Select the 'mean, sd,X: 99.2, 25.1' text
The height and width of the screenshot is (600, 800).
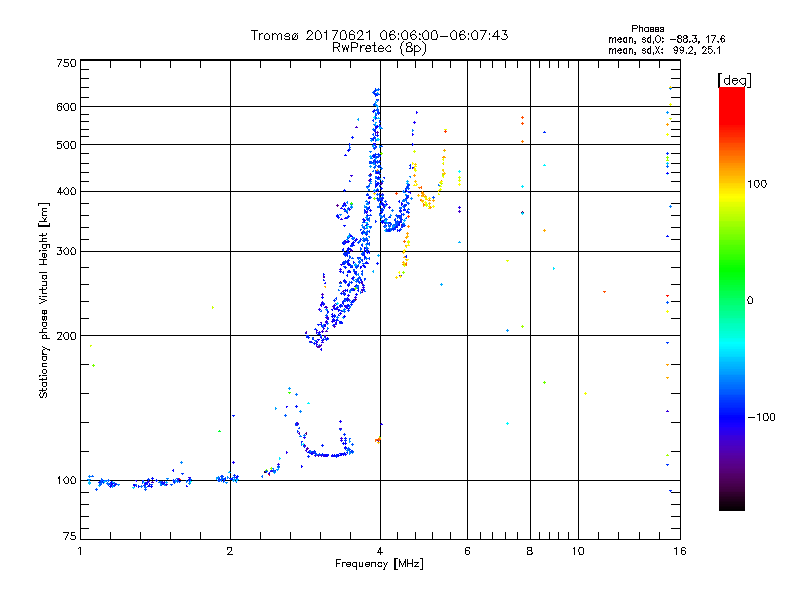664,51
